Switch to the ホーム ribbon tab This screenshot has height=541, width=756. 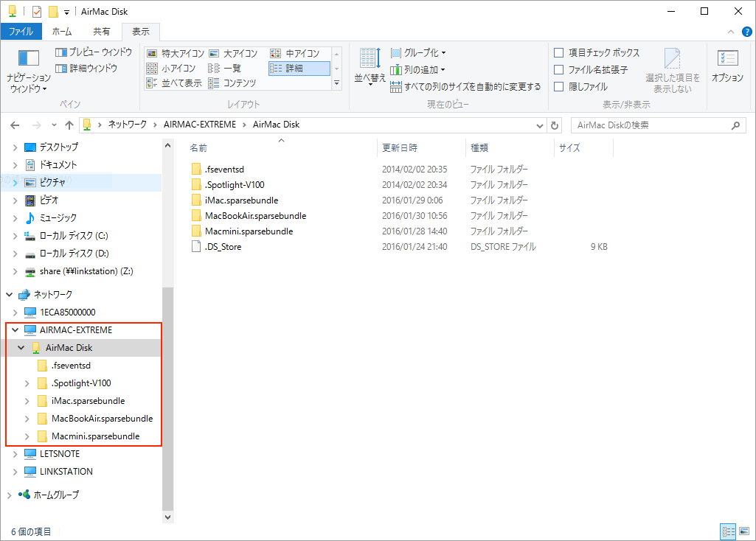[62, 31]
